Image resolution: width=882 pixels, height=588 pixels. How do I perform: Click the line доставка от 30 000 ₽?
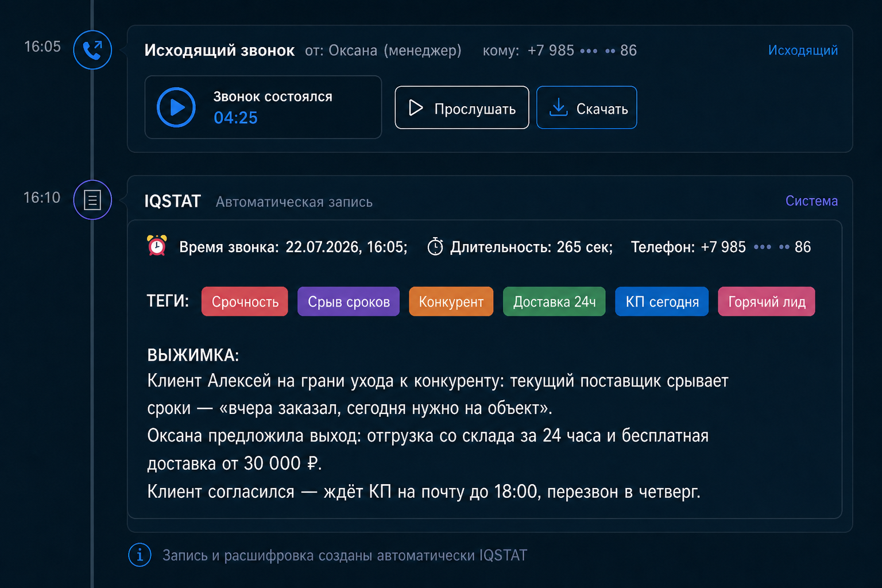(x=234, y=463)
